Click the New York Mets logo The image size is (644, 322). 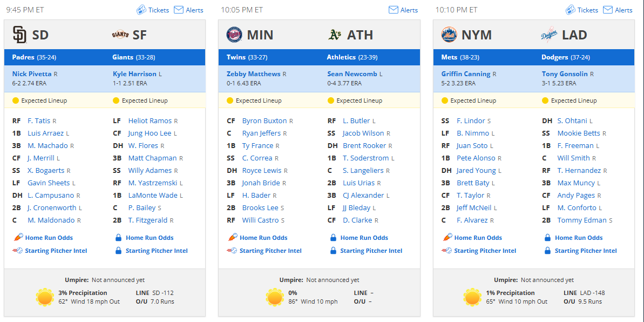449,35
